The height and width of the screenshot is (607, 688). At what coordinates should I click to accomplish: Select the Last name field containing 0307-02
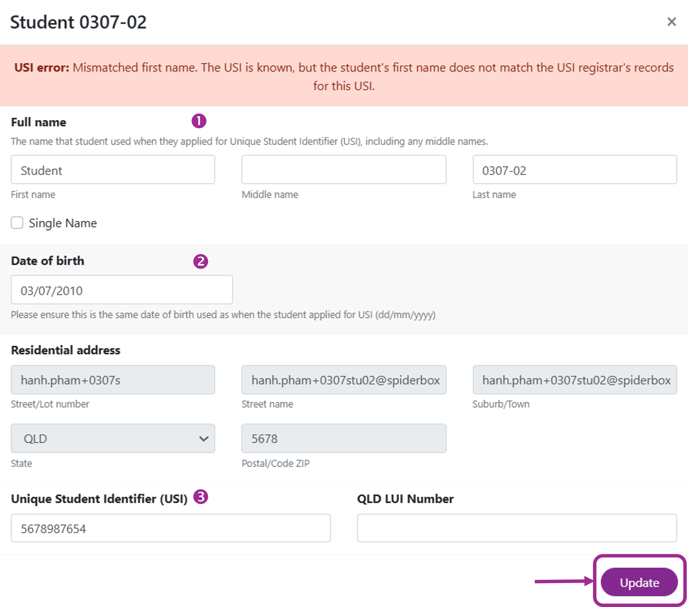tap(574, 169)
